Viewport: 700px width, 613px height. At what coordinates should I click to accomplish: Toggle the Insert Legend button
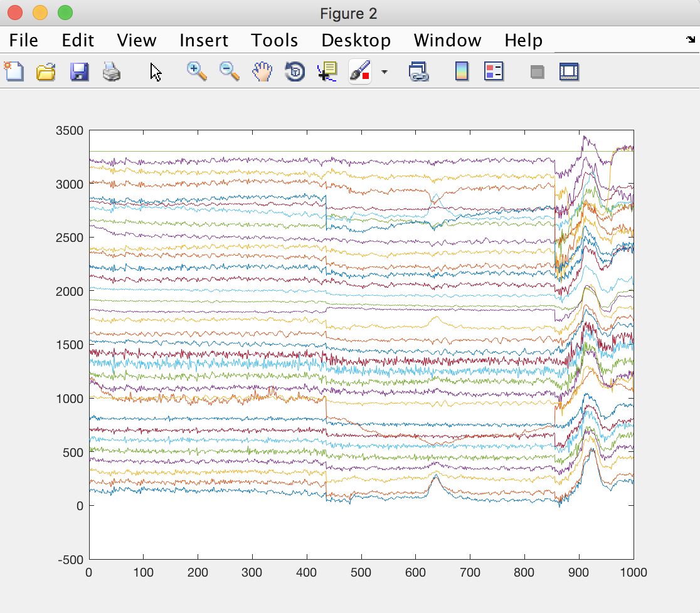click(494, 72)
